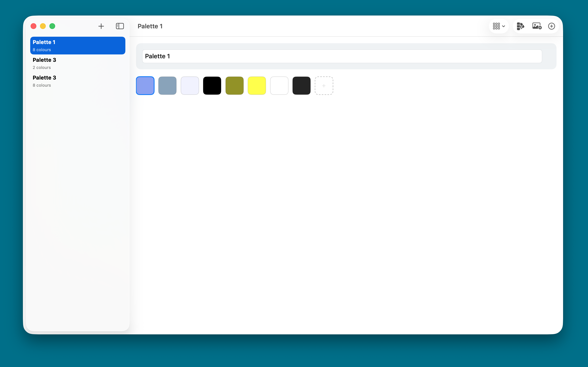Select the dark charcoal colour swatch
Viewport: 588px width, 367px height.
coord(301,85)
